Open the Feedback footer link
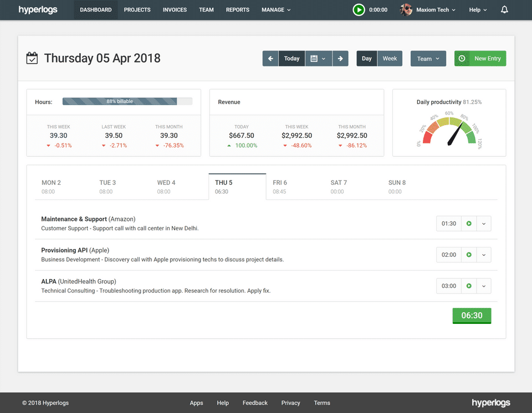 [x=255, y=403]
